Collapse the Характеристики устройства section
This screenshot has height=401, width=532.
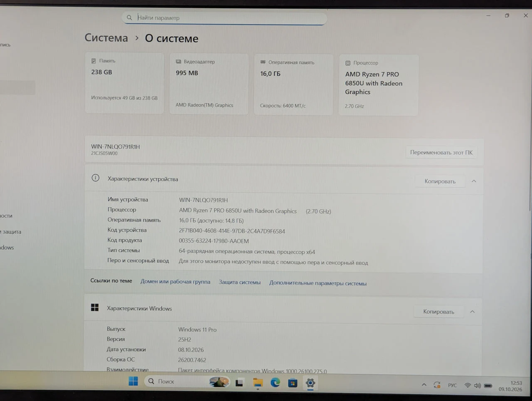474,181
